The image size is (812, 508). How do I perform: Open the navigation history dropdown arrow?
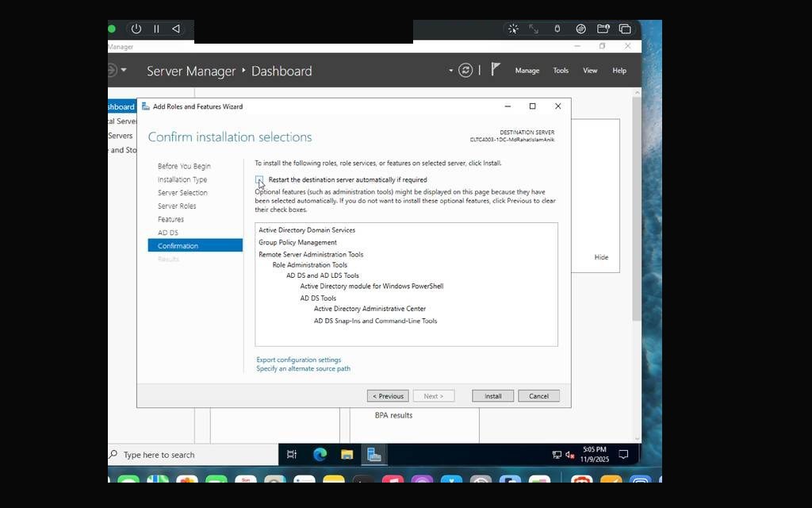pyautogui.click(x=124, y=70)
